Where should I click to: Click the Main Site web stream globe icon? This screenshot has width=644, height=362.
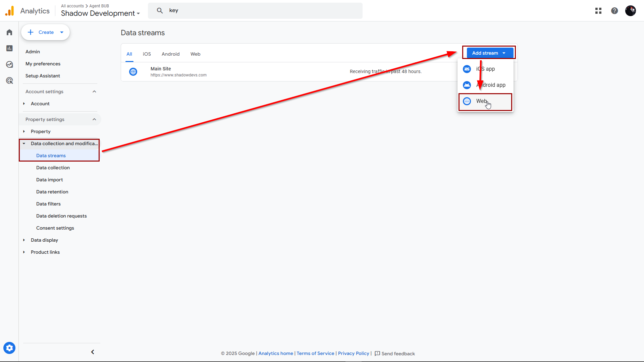tap(133, 72)
